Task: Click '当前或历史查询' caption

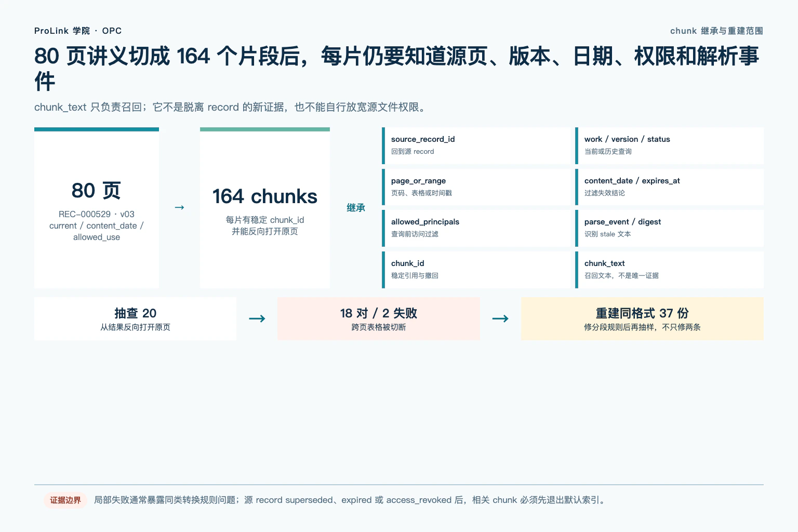Action: click(608, 152)
